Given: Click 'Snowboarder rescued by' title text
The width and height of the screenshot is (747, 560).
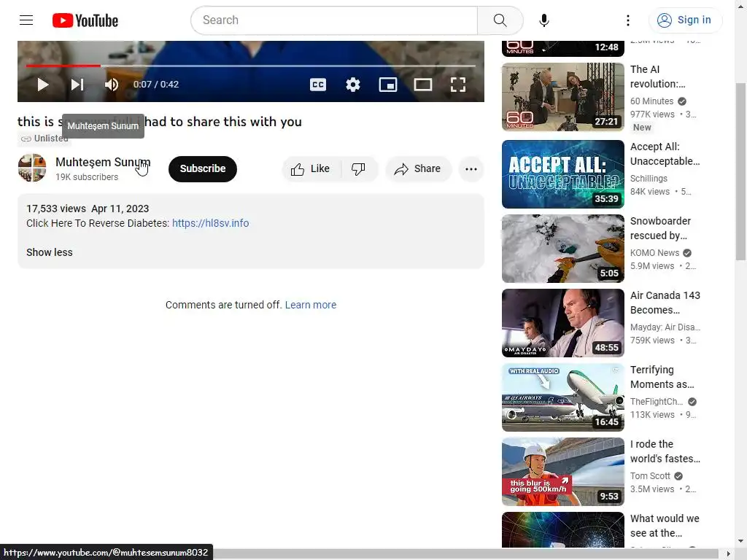Looking at the screenshot, I should click(x=660, y=228).
